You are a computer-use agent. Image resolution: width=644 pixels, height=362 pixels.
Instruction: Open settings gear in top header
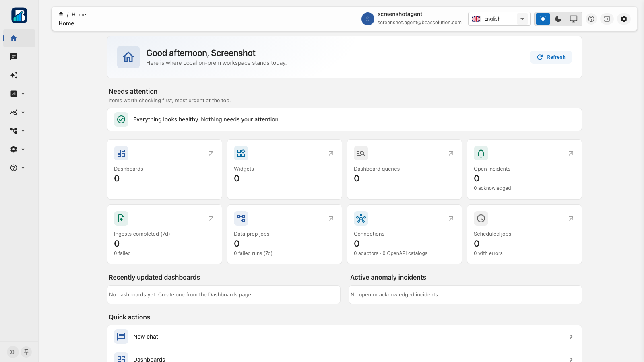[624, 19]
